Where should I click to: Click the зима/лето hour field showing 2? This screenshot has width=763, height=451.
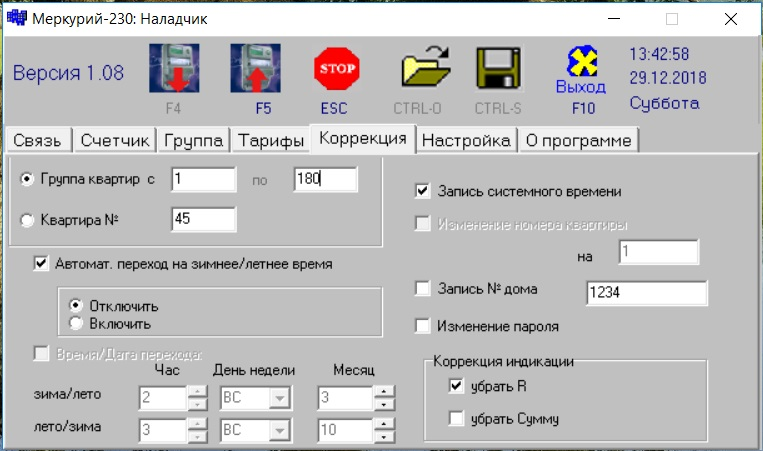point(163,398)
